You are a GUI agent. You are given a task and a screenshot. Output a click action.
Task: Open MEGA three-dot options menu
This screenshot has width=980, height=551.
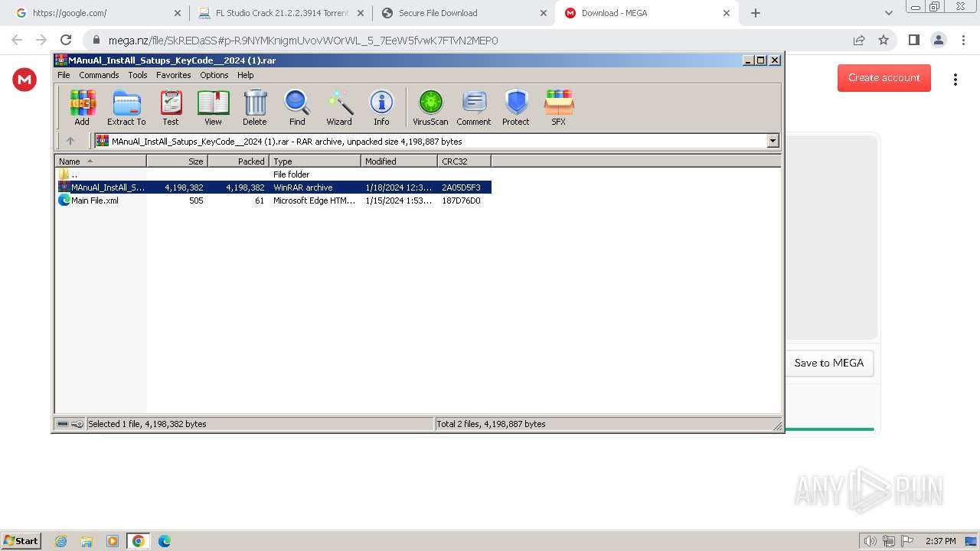[x=955, y=79]
